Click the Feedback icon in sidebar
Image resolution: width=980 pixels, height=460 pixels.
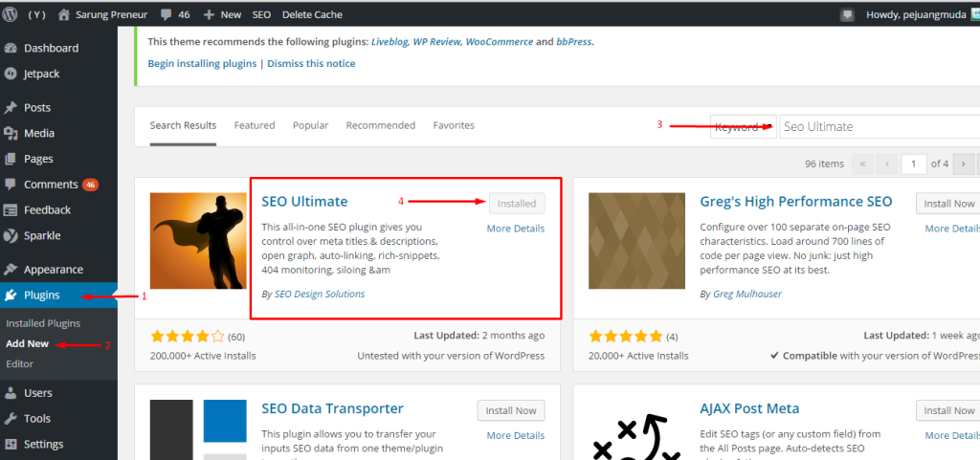click(x=10, y=210)
